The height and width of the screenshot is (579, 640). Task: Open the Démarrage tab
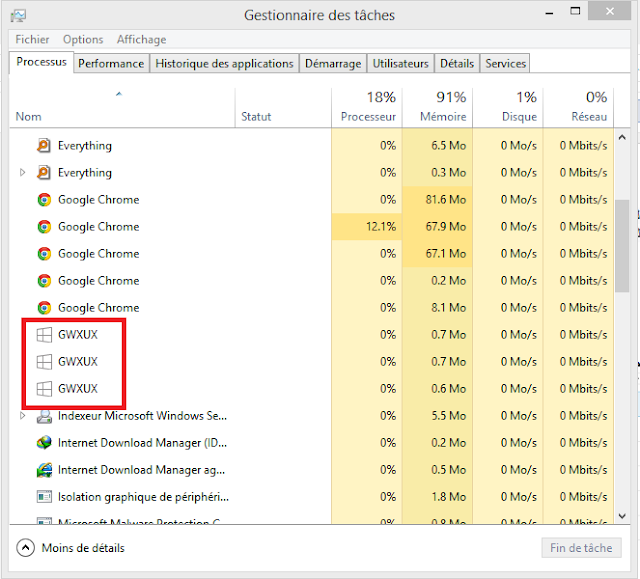(333, 64)
